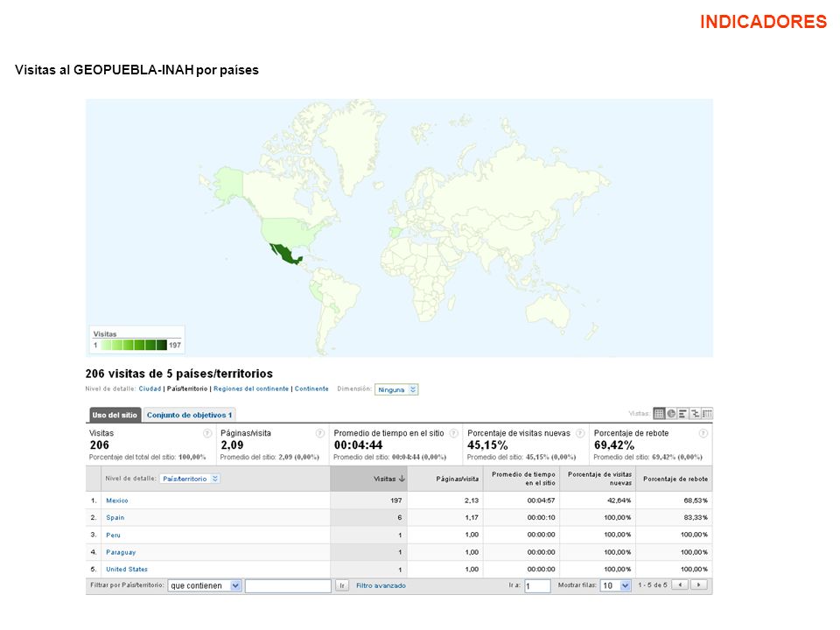
Task: Select the 'Uso del sitio' tab
Action: coord(115,415)
